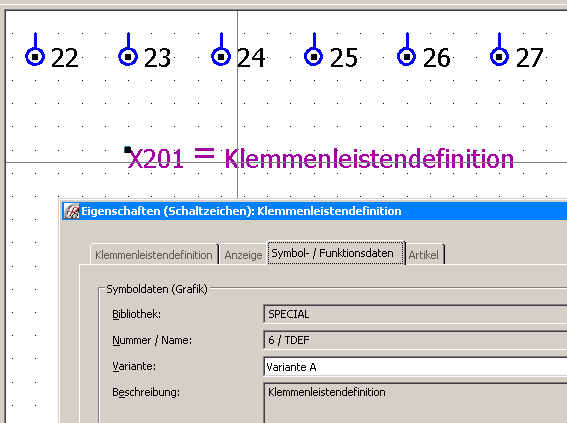Click the EPLAN icon in dialog title bar

(x=72, y=211)
